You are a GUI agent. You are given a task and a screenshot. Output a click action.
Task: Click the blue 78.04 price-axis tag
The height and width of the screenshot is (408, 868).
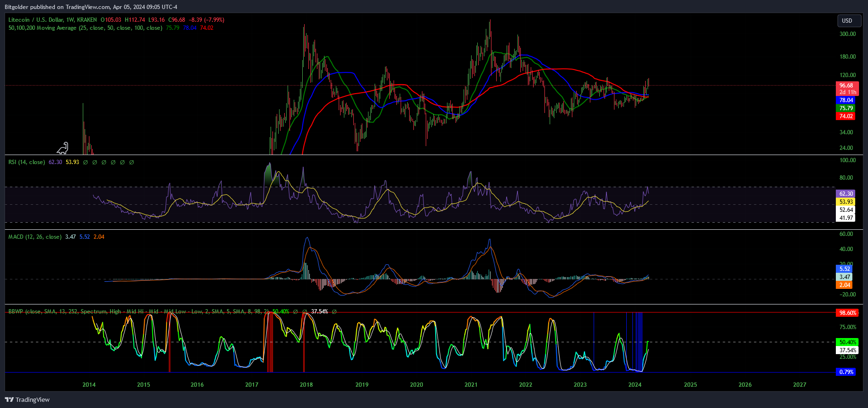click(846, 100)
